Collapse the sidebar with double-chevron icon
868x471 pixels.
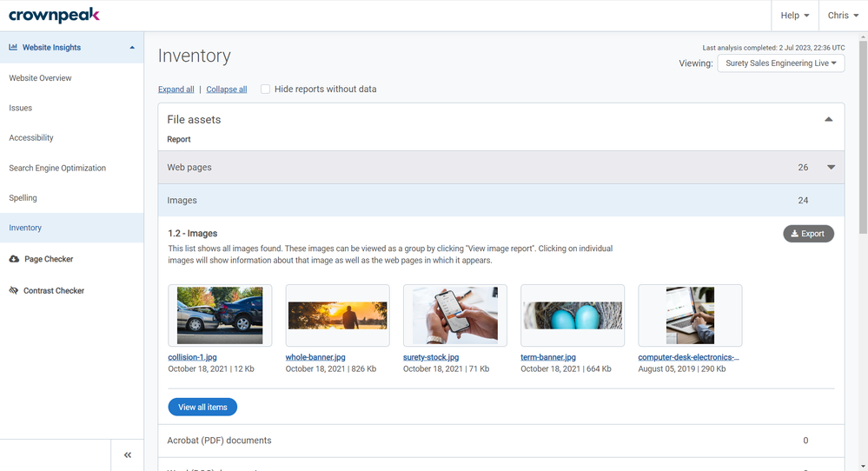128,455
